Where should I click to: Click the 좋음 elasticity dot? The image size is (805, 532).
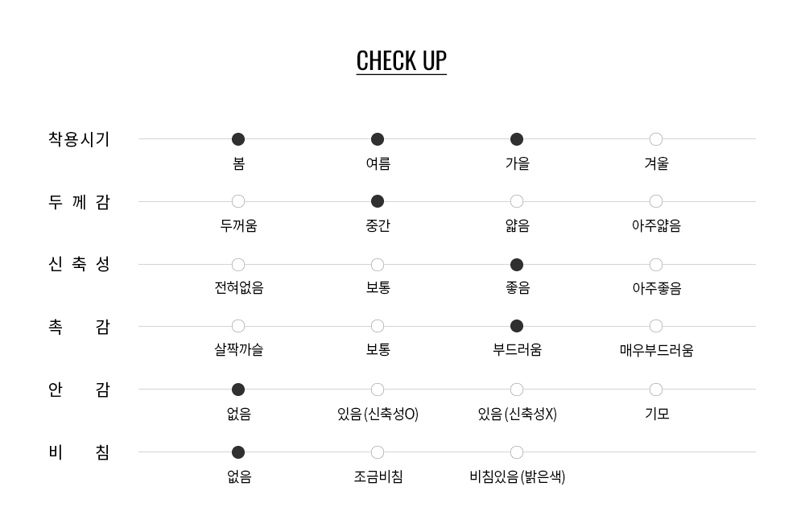pos(517,265)
